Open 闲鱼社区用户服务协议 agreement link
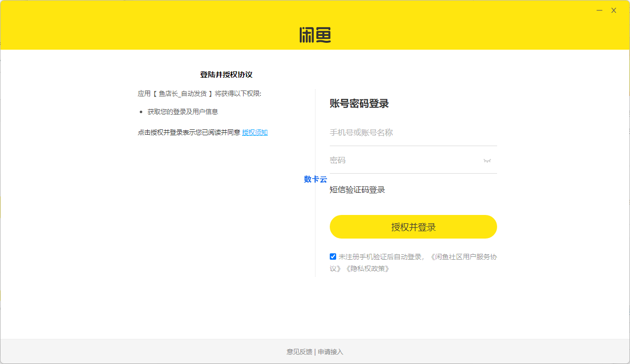This screenshot has height=364, width=630. click(x=463, y=257)
